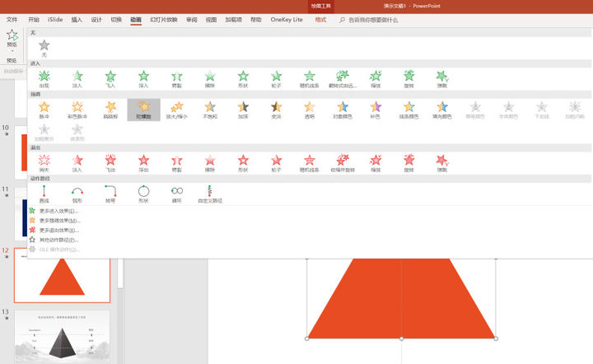Apply the 不饱和 (Desaturate) emphasis effect
The image size is (593, 364).
[210, 110]
